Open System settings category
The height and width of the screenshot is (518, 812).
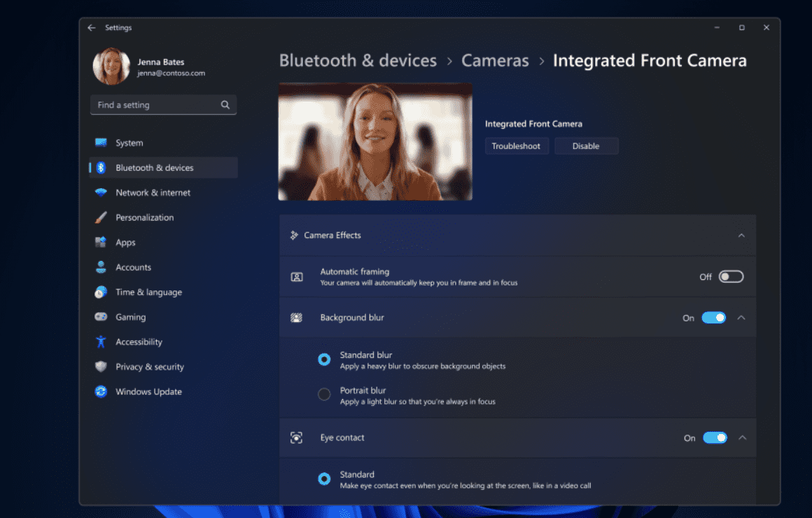164,143
